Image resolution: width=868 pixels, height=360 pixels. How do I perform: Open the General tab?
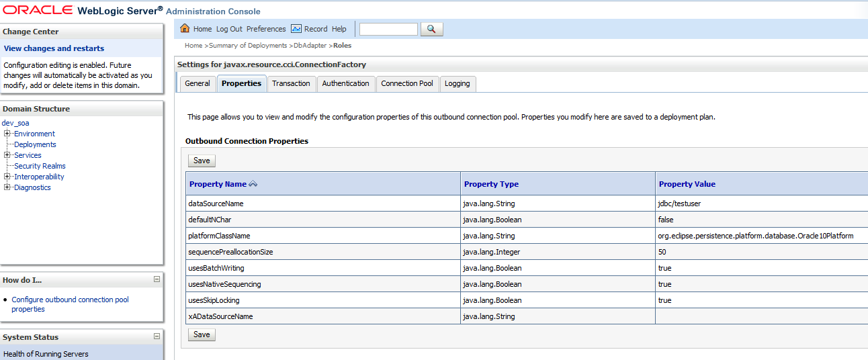(198, 83)
